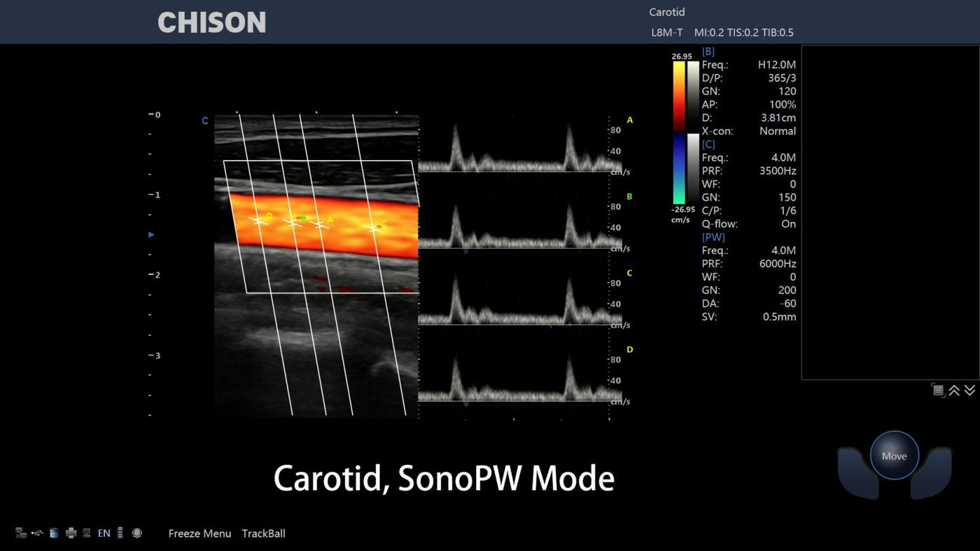980x551 pixels.
Task: Click the USB device status icon
Action: pos(37,533)
